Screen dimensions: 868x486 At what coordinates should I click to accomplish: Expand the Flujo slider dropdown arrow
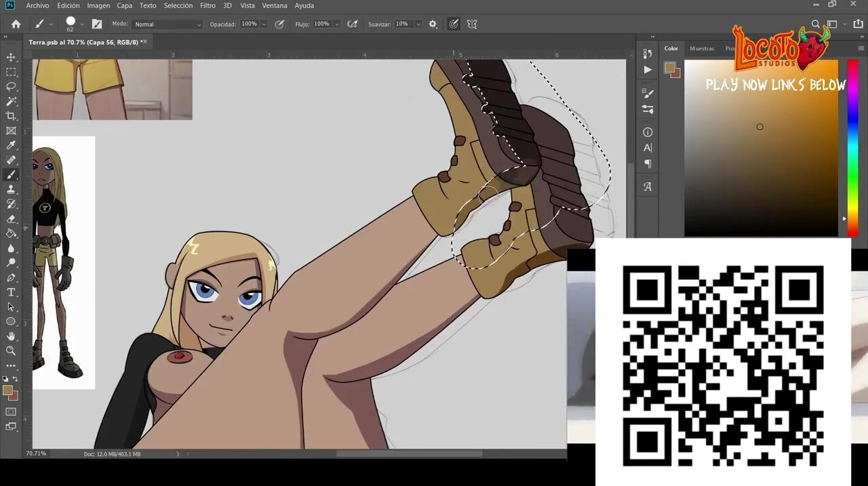(x=336, y=24)
